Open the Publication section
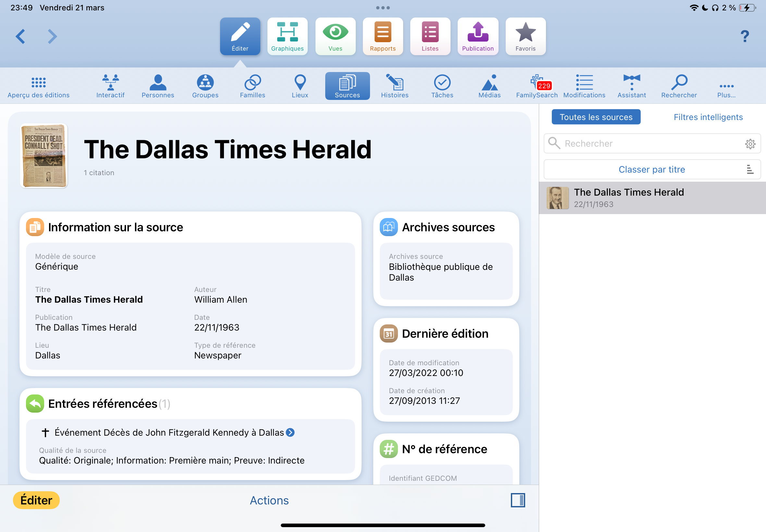 click(478, 36)
